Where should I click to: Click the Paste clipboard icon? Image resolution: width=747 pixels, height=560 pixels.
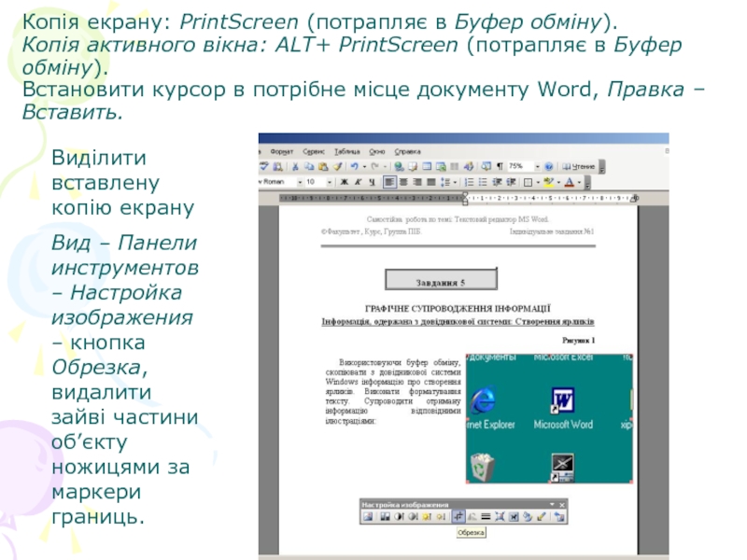click(323, 166)
